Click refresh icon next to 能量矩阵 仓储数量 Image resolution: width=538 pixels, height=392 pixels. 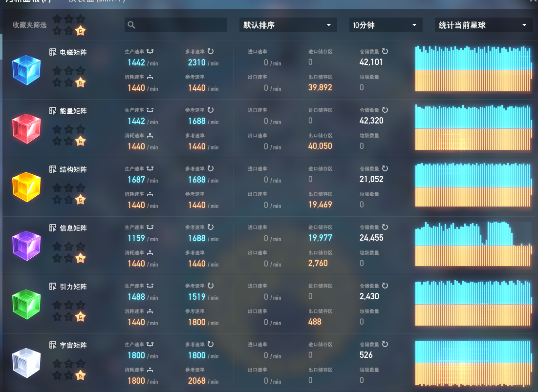385,110
